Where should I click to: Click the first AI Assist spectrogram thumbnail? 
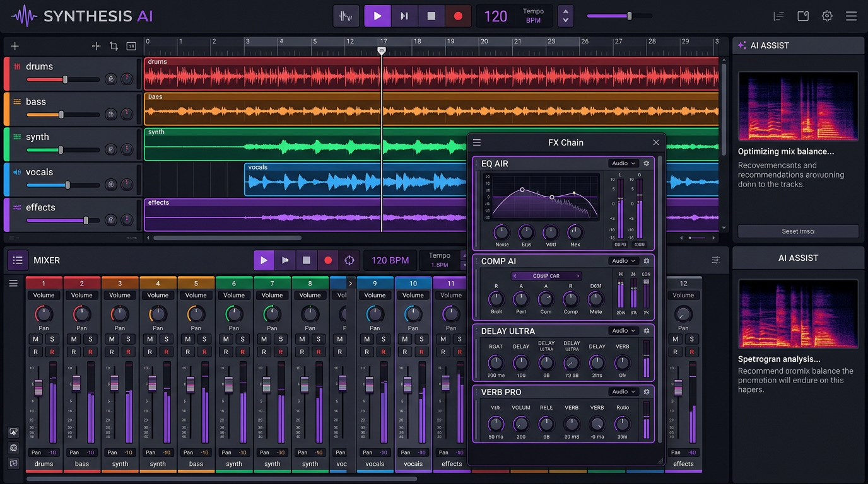[798, 106]
